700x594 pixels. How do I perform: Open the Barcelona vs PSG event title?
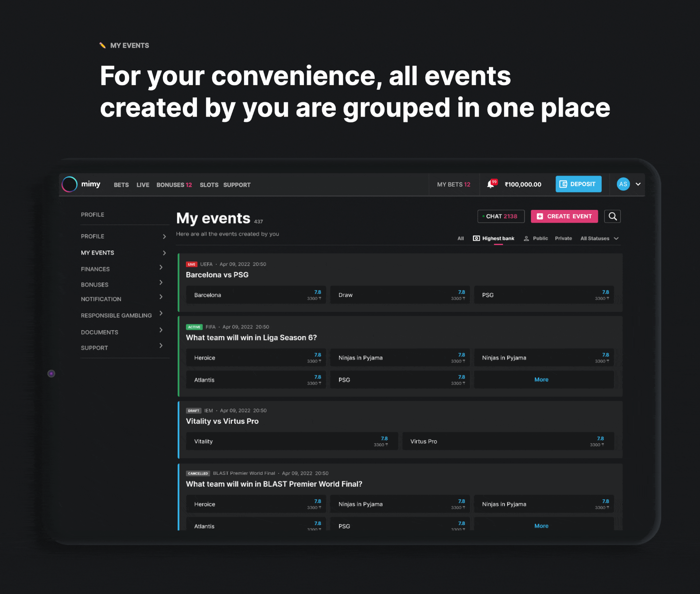pyautogui.click(x=217, y=275)
